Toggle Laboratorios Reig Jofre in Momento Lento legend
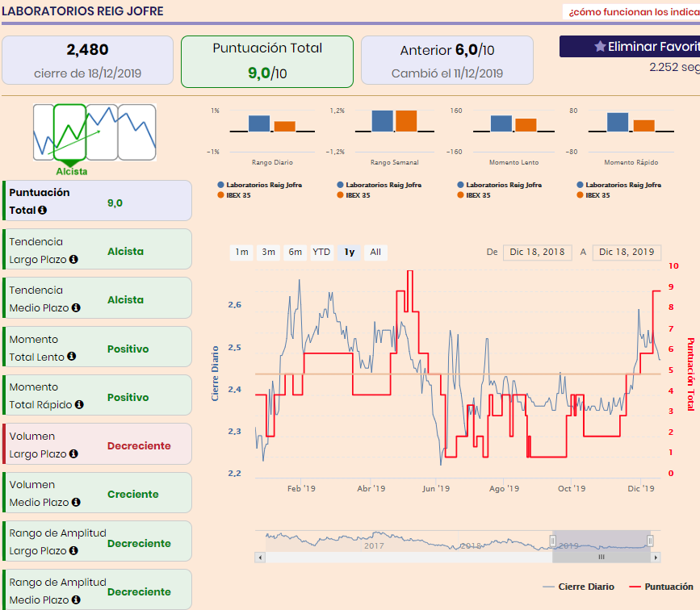This screenshot has height=610, width=700. [x=499, y=185]
